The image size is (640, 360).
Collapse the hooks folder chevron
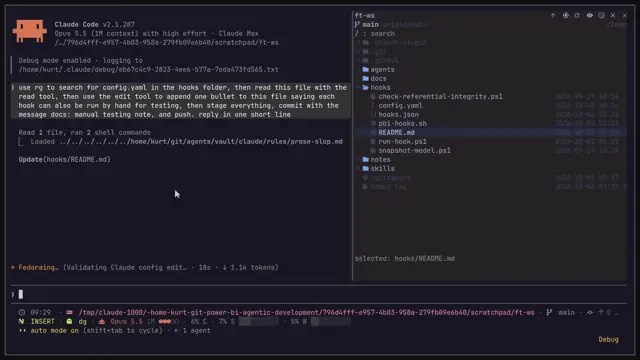pos(358,87)
